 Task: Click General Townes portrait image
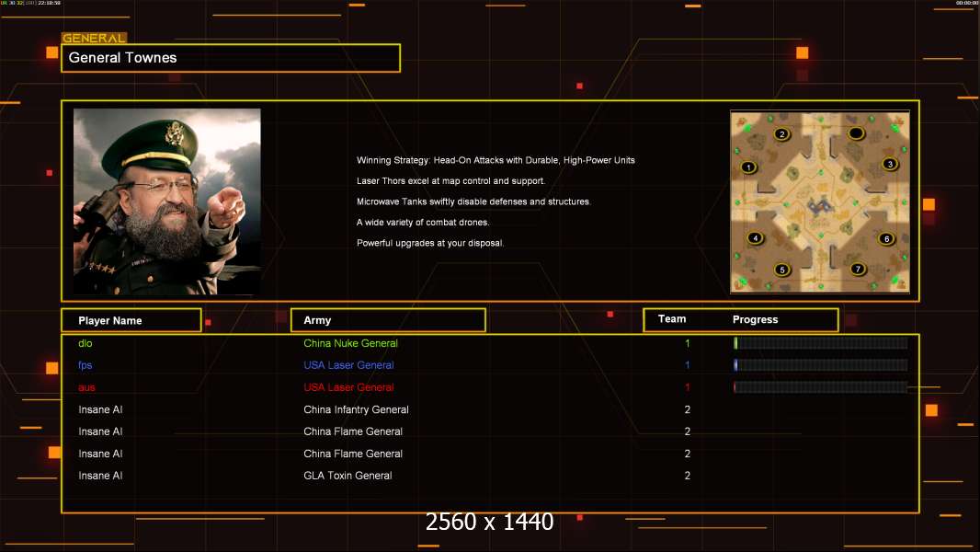167,201
